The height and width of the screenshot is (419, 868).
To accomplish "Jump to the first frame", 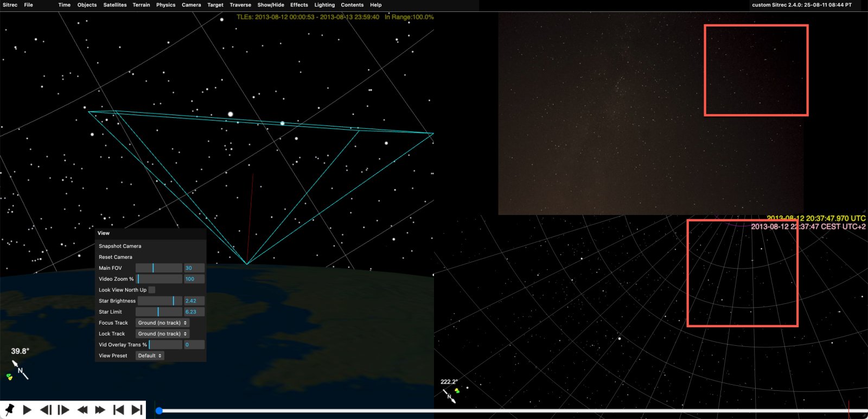I will [x=118, y=410].
